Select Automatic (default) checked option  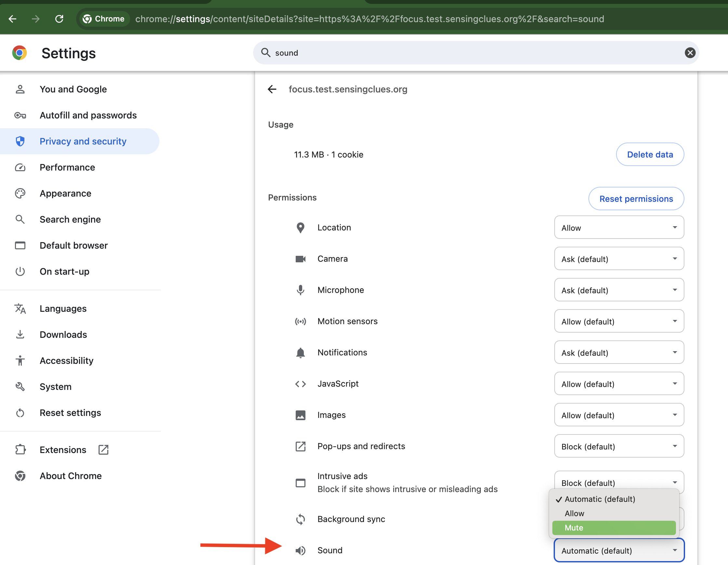click(599, 499)
